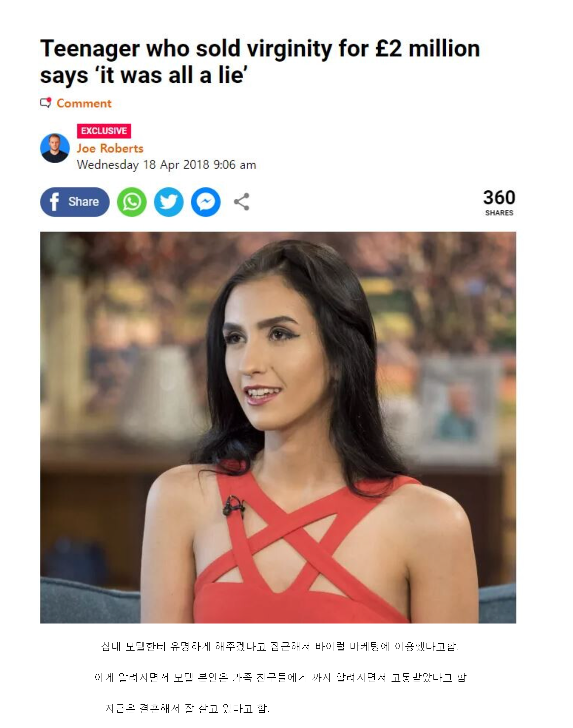Click Joe Roberts' author avatar
This screenshot has width=573, height=728.
(55, 148)
